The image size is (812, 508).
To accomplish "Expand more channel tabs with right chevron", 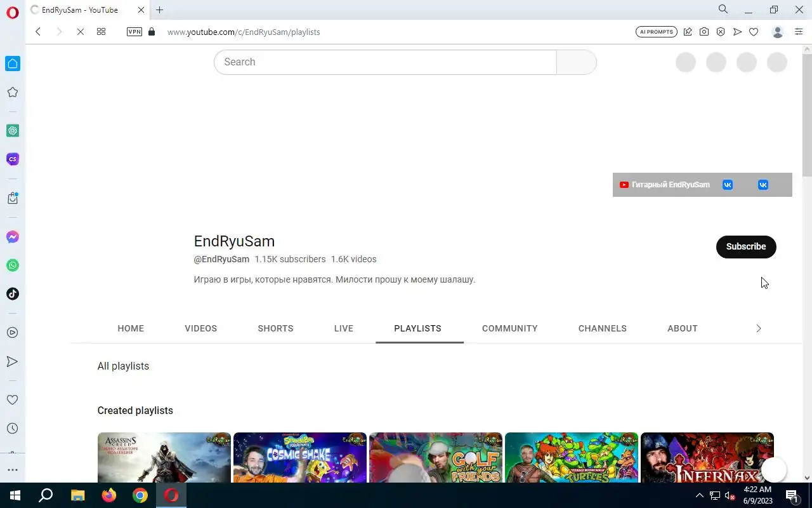I will pyautogui.click(x=758, y=328).
